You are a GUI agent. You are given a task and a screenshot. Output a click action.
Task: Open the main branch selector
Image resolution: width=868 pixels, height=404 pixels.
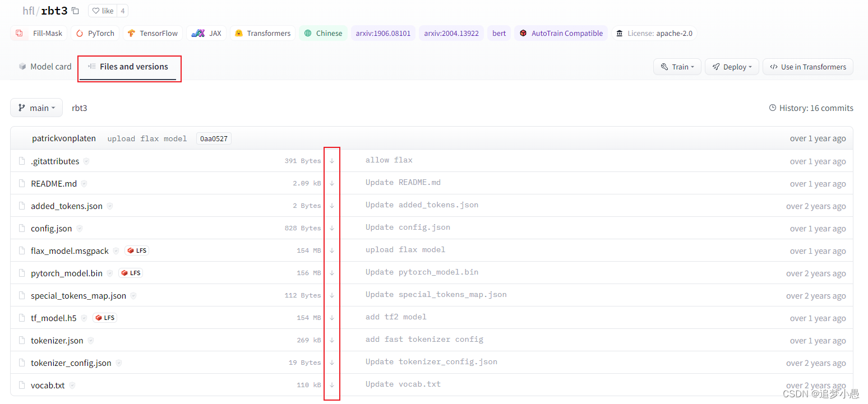(36, 108)
